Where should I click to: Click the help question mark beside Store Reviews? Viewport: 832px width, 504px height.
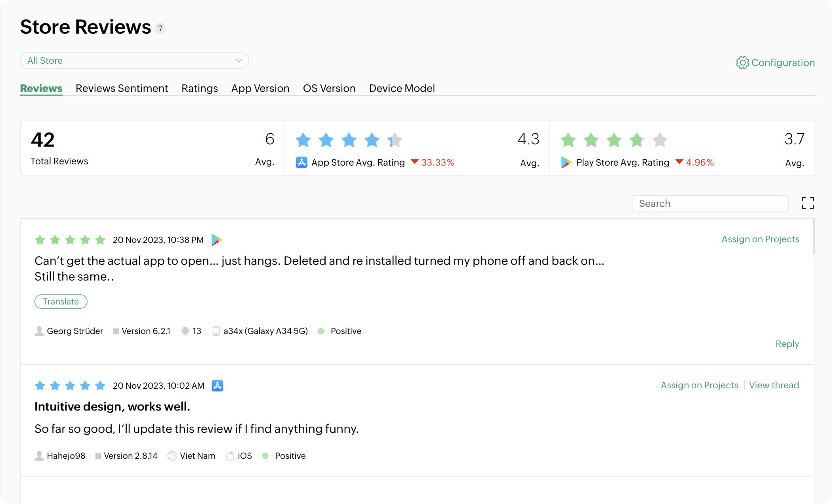click(x=160, y=28)
